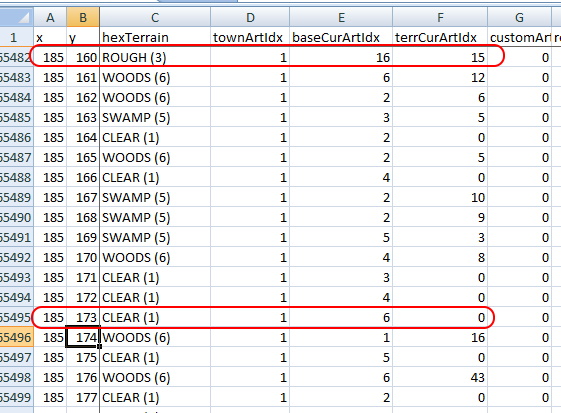Click the x header cell in column A
Image resolution: width=561 pixels, height=413 pixels.
50,37
